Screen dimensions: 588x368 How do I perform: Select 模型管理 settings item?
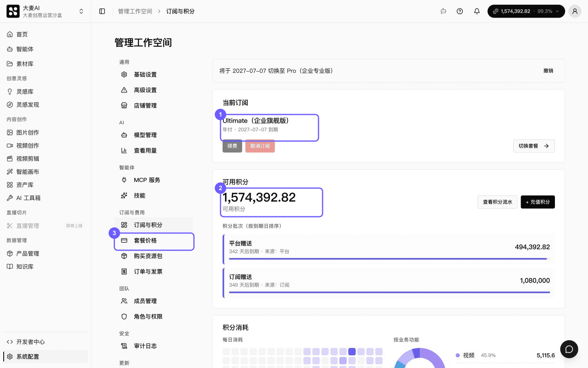pos(154,135)
